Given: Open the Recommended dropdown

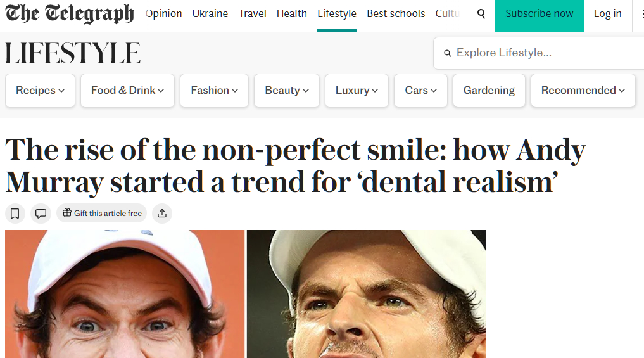Looking at the screenshot, I should [583, 91].
